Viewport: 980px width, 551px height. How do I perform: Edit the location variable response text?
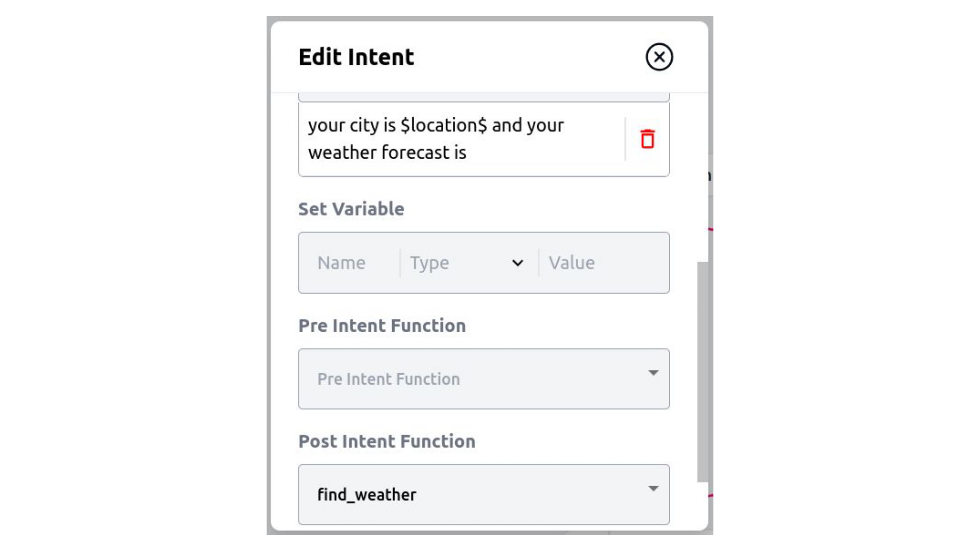point(462,138)
